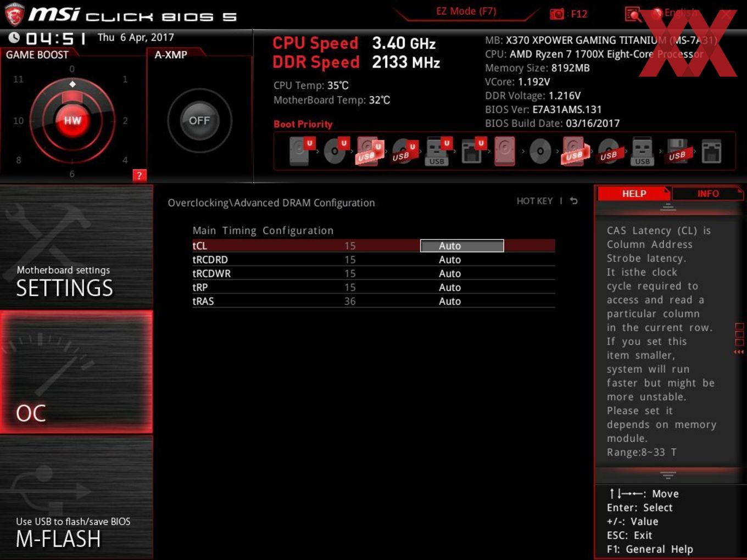Select the legacy USB key boot icon
Viewport: 747px width, 560px height.
coord(642,152)
